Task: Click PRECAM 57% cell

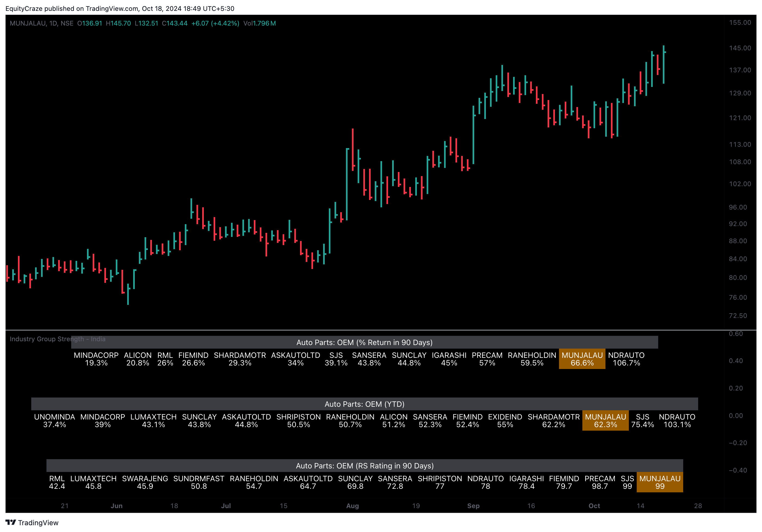Action: (x=487, y=359)
